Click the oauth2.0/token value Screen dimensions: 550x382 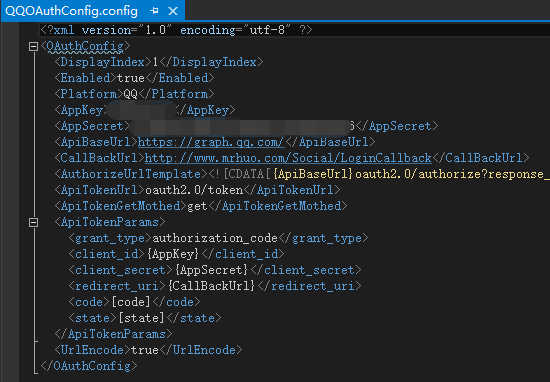194,190
